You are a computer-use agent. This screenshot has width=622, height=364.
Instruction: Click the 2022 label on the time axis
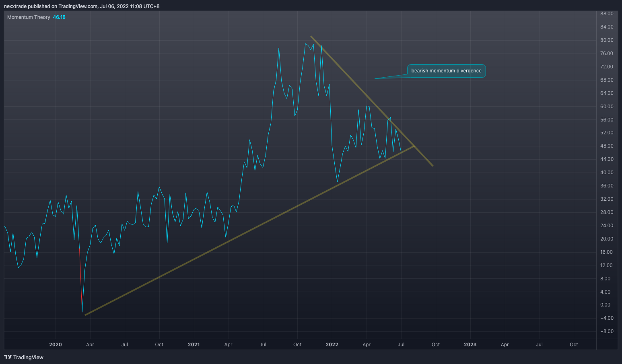point(332,345)
